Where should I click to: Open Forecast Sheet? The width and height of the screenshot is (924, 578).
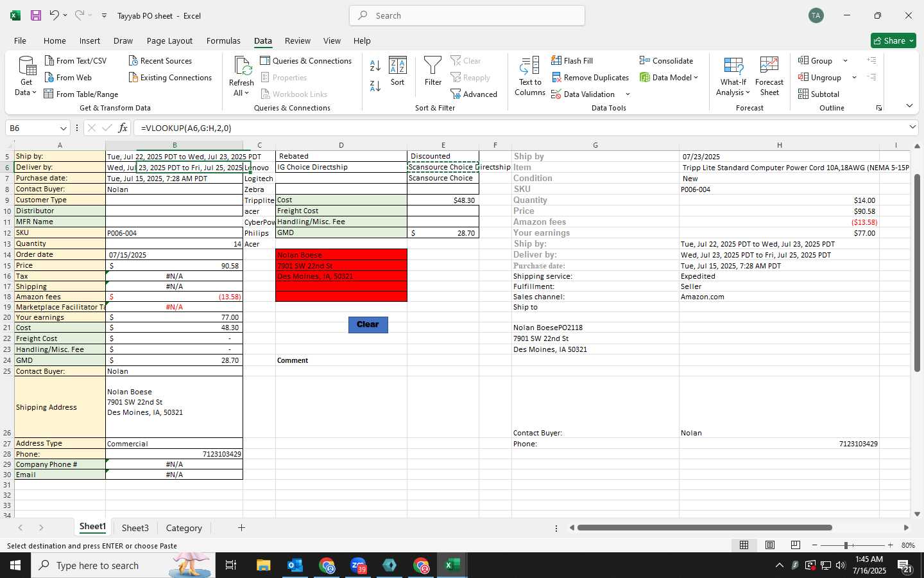(769, 76)
